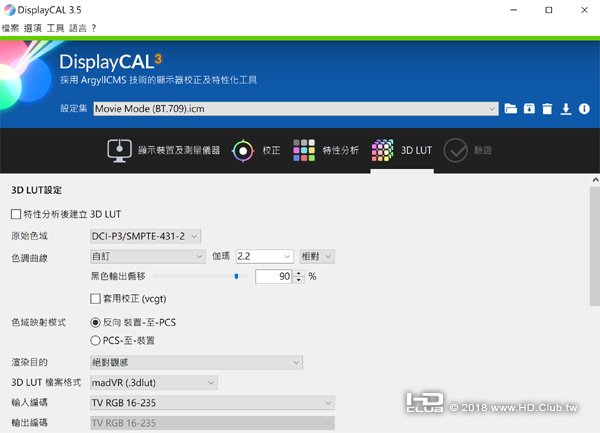Open the Movie Mode (BT.709).icm settings dropdown
Image resolution: width=600 pixels, height=433 pixels.
pos(296,109)
